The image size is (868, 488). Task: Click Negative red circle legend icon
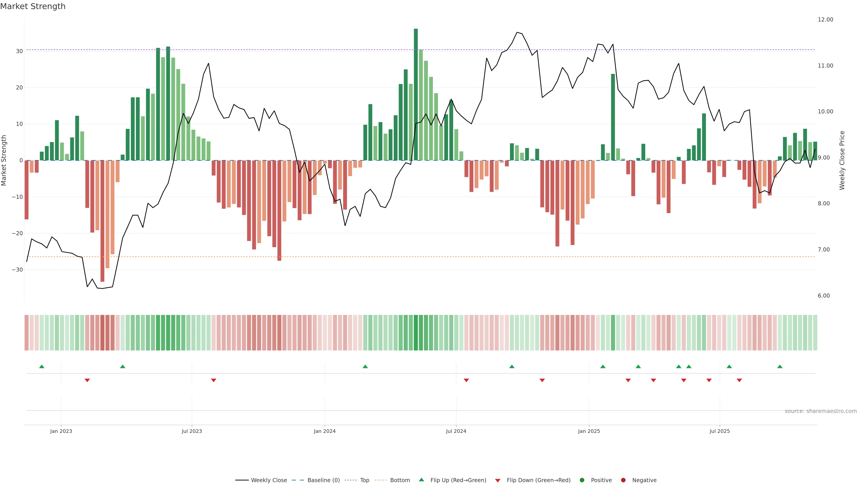click(x=623, y=480)
